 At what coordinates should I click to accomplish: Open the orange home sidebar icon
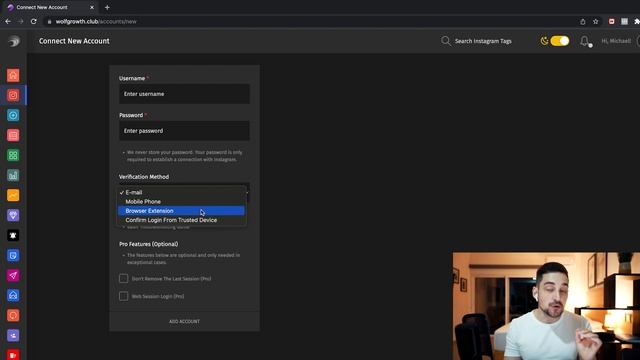tap(13, 75)
